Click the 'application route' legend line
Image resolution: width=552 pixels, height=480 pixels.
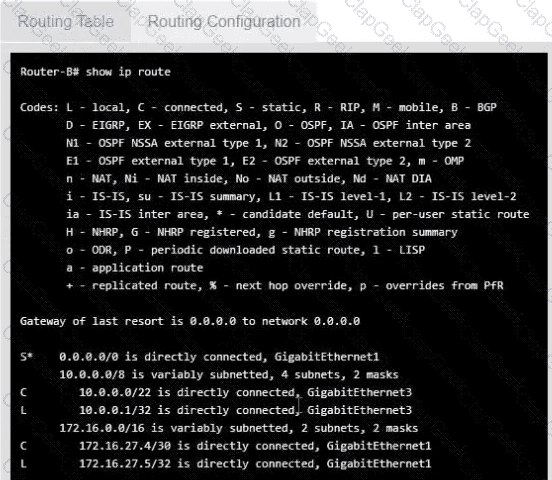coord(134,268)
